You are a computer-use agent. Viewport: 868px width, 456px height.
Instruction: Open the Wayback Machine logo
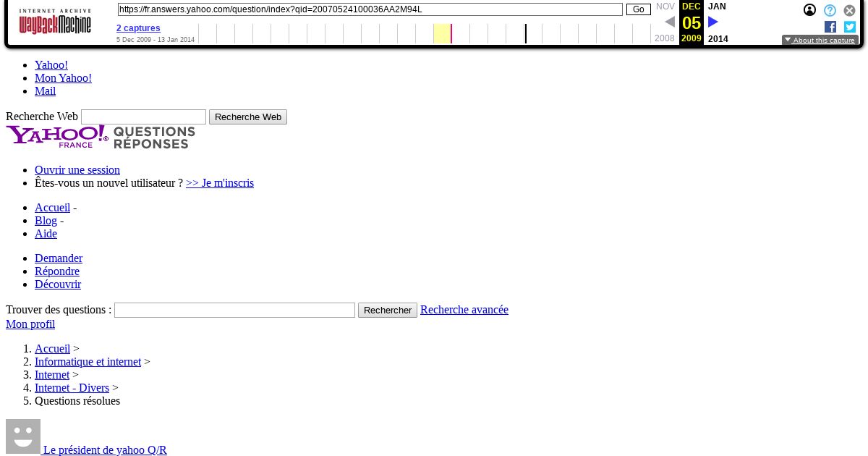coord(55,22)
